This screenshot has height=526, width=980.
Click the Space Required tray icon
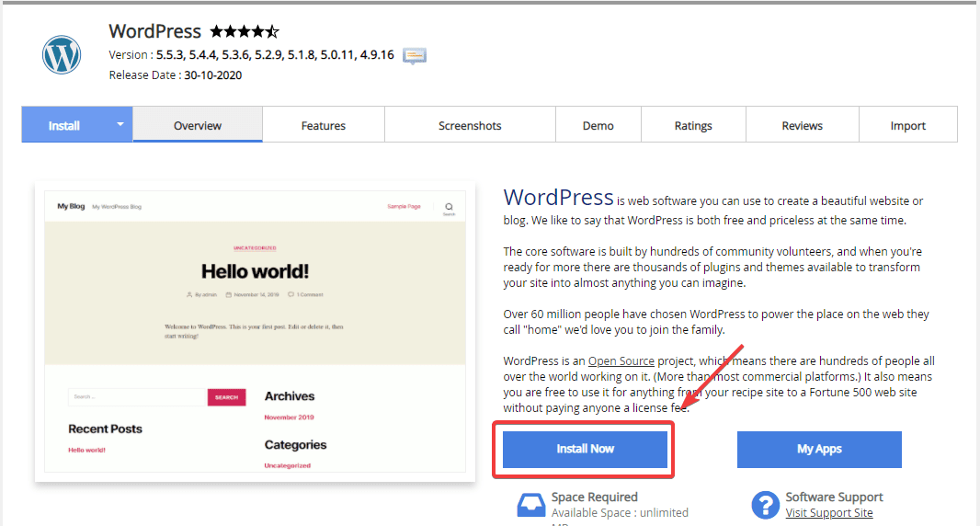tap(530, 505)
